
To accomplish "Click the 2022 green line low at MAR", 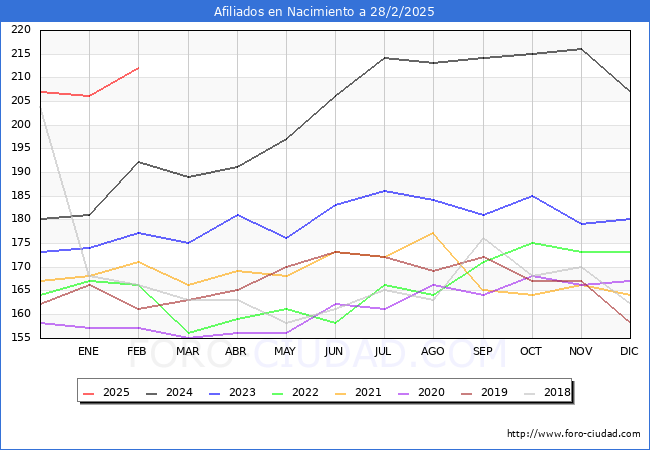I will (189, 333).
